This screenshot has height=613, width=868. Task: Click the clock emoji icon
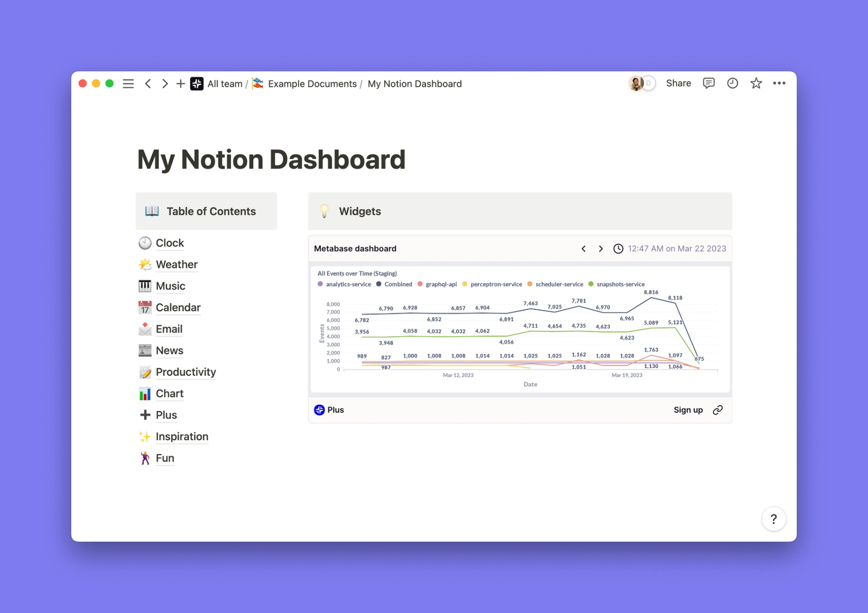pos(145,243)
